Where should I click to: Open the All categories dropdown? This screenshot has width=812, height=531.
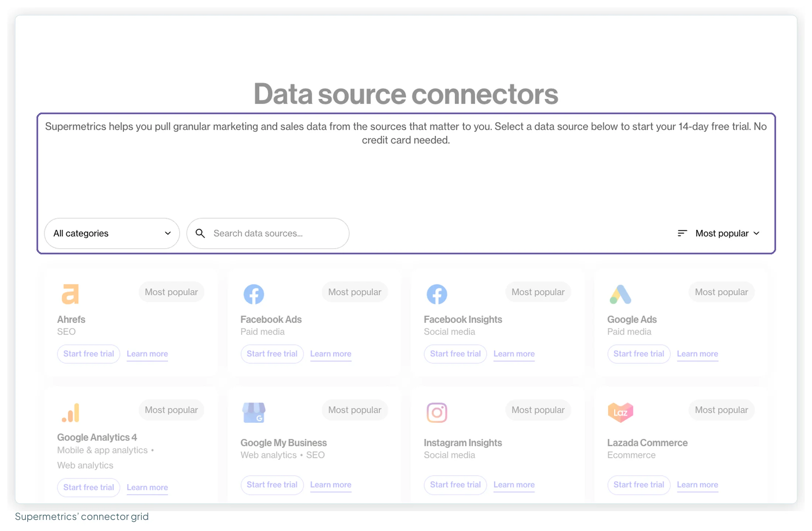point(112,233)
